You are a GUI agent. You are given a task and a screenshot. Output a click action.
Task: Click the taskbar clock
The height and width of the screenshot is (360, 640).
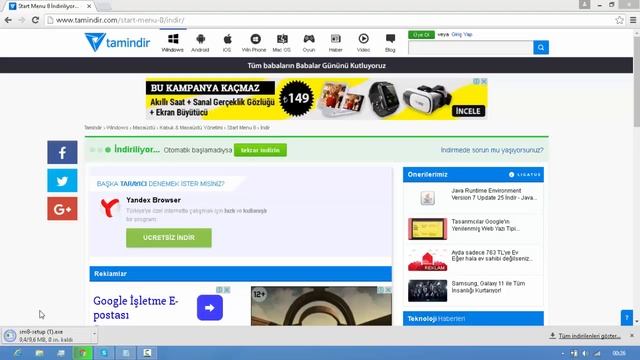(619, 353)
